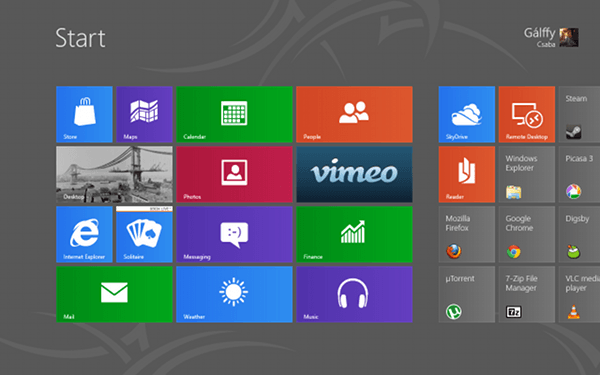Launch VLC media player tile
The height and width of the screenshot is (375, 600).
coord(579,295)
